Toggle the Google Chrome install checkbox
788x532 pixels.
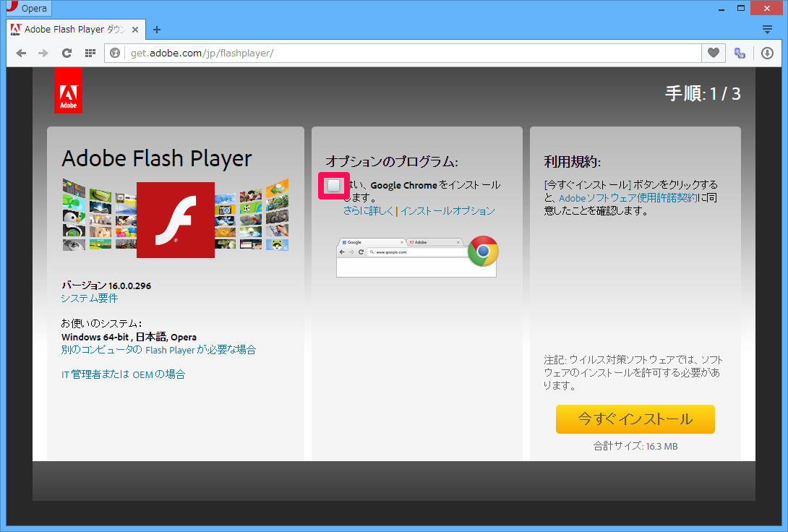(333, 186)
